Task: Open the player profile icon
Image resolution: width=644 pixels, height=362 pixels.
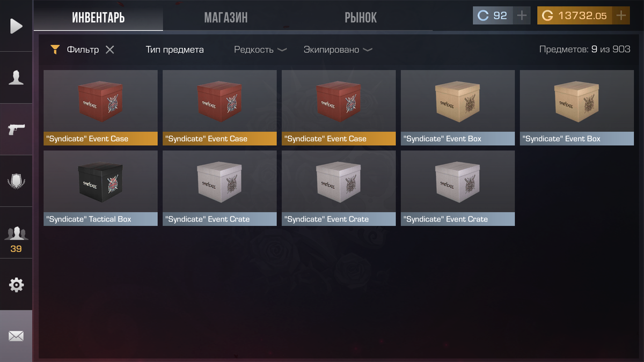Action: 16,78
